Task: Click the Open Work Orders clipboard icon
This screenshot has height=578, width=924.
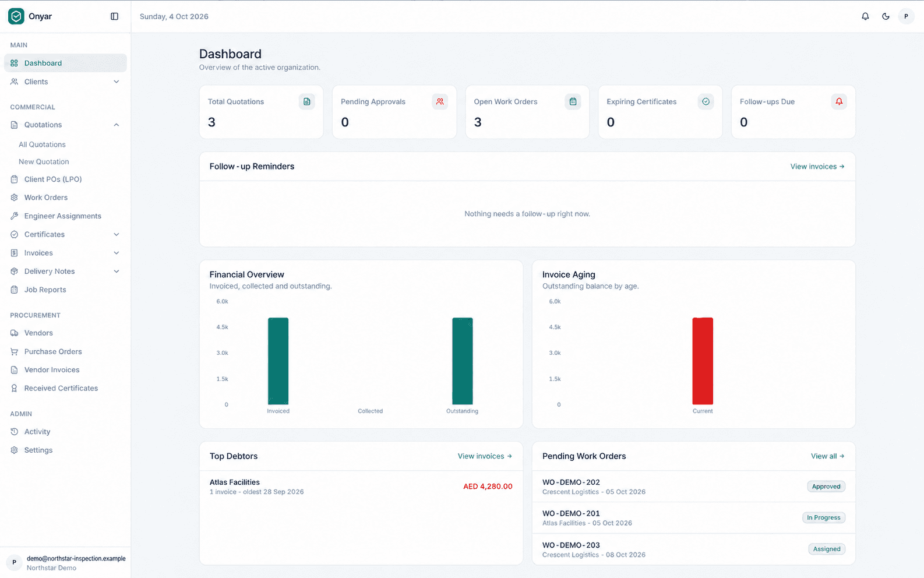Action: tap(573, 101)
